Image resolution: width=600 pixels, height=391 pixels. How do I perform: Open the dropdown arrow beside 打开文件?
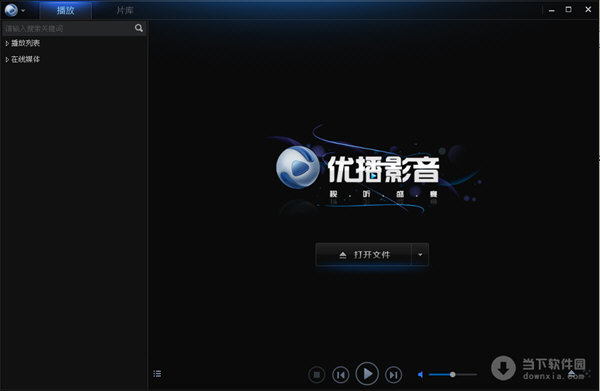420,254
